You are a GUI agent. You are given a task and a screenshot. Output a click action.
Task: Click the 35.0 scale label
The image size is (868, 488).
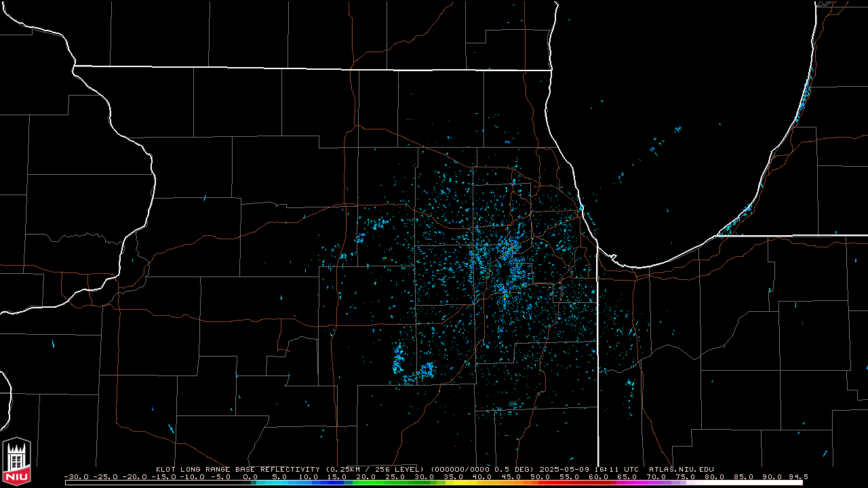(453, 476)
